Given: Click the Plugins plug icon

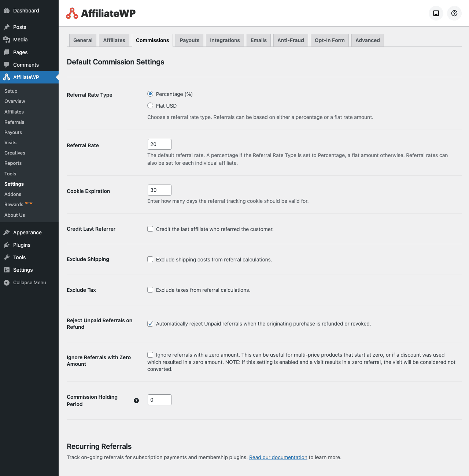Looking at the screenshot, I should click(x=7, y=245).
